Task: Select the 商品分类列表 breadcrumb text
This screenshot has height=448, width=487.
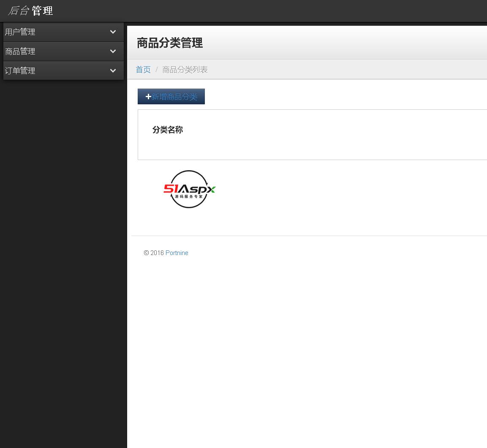Action: point(185,70)
